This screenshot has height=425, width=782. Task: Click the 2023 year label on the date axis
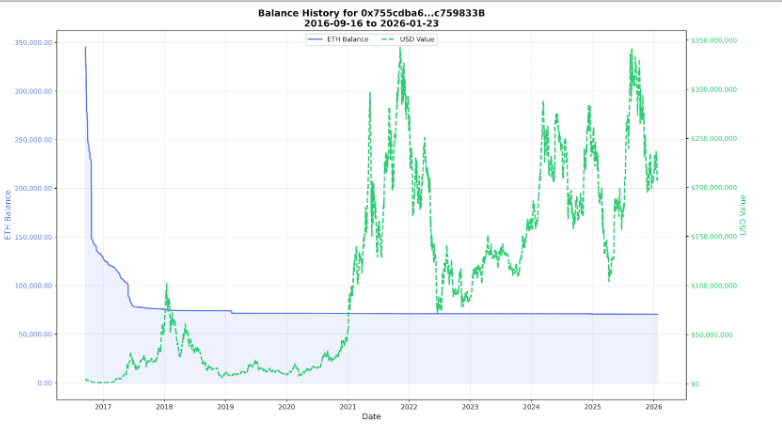click(x=470, y=407)
